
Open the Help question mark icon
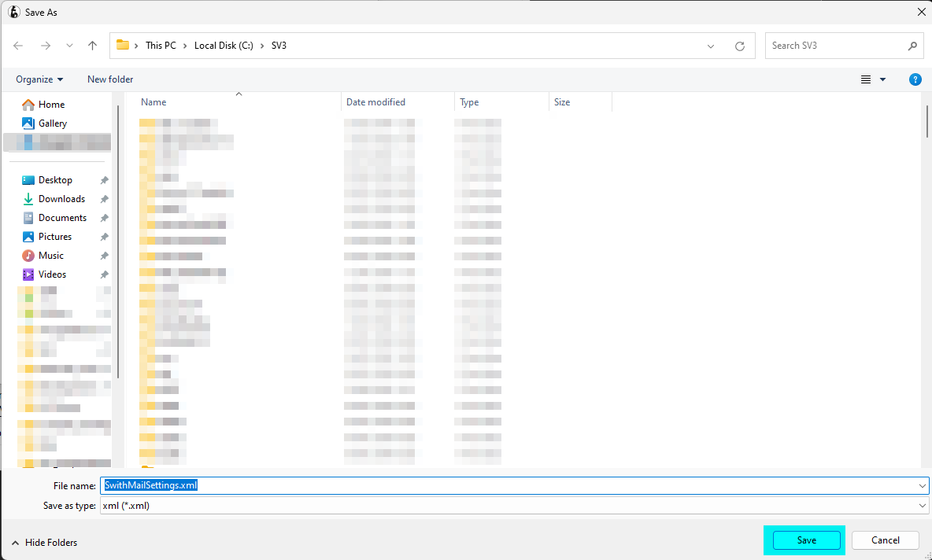point(915,79)
